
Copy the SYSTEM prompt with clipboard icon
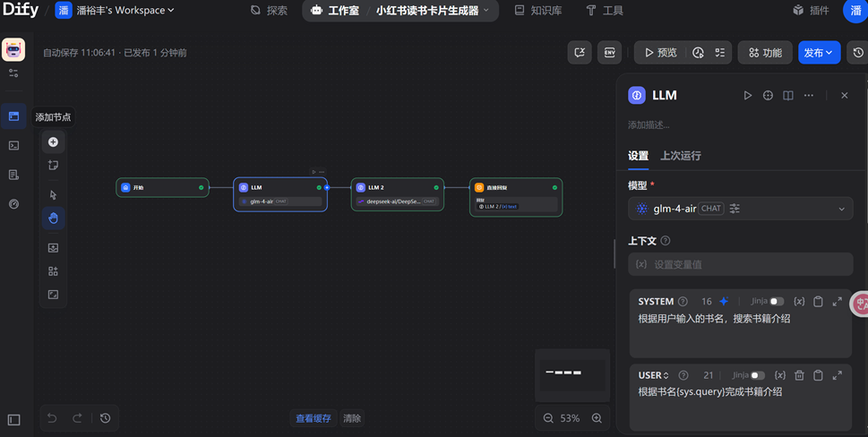[818, 302]
